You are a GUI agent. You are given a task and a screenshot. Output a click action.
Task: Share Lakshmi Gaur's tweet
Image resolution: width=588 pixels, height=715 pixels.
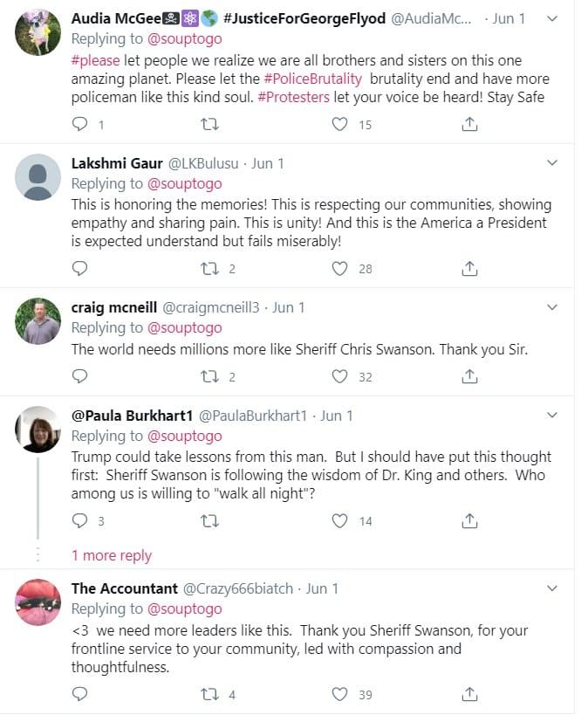pos(469,268)
